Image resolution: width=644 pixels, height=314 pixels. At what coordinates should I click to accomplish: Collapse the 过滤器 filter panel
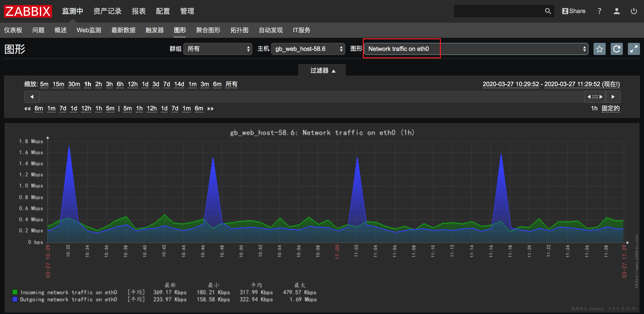[322, 71]
